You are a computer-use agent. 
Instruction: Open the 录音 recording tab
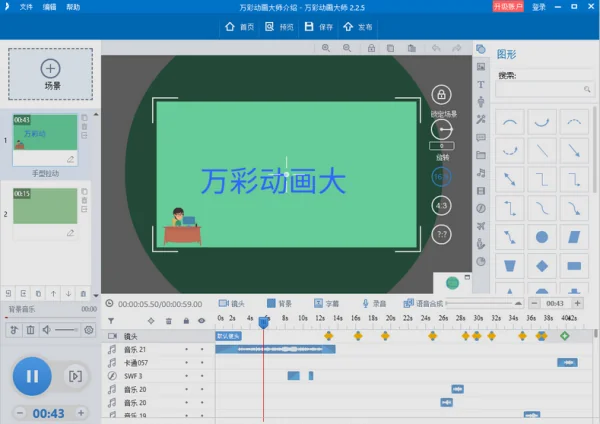[x=374, y=303]
